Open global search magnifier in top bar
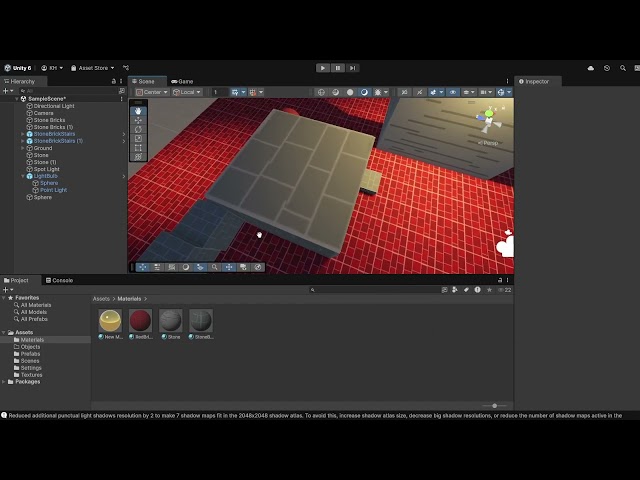Screen dimensions: 640x480 click(623, 68)
